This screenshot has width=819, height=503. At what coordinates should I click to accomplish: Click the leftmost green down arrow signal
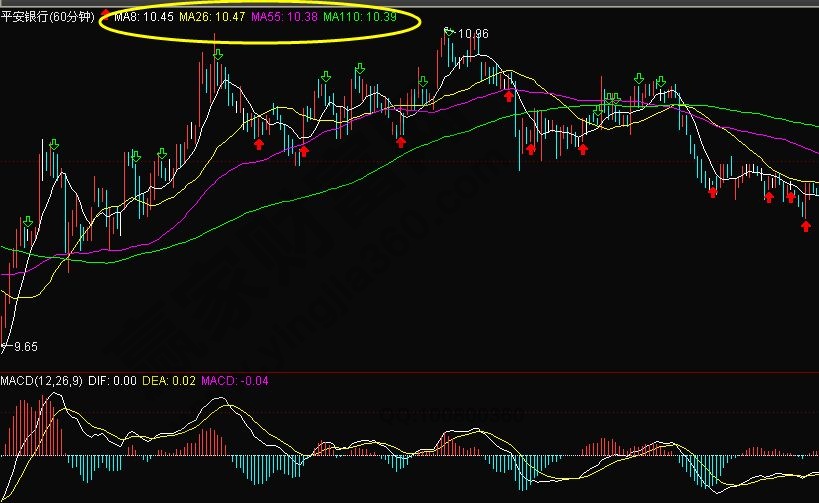(x=28, y=221)
